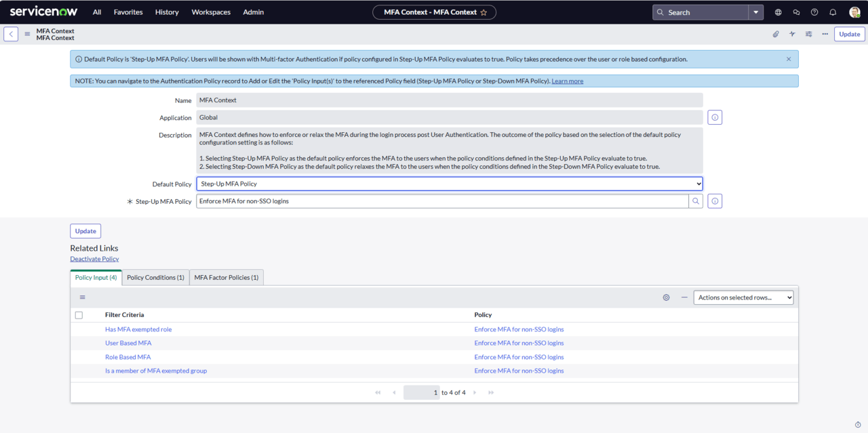Show Application record info icon

coord(715,118)
